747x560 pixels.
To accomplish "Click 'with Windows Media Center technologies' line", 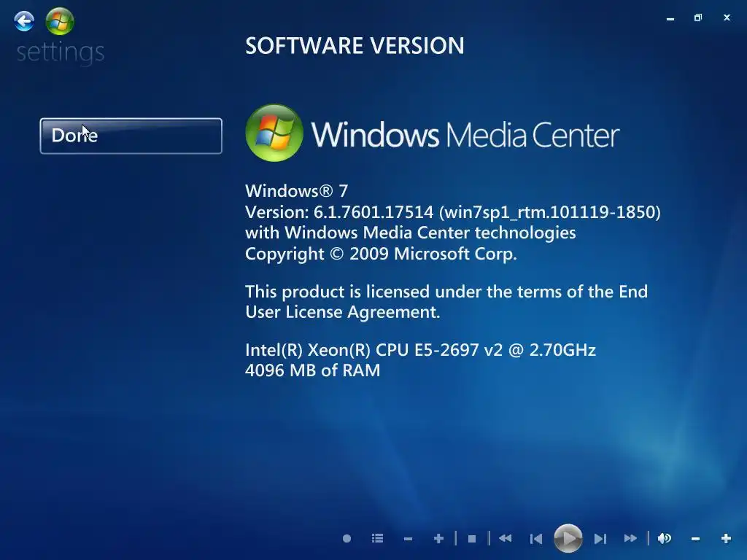I will click(x=410, y=233).
